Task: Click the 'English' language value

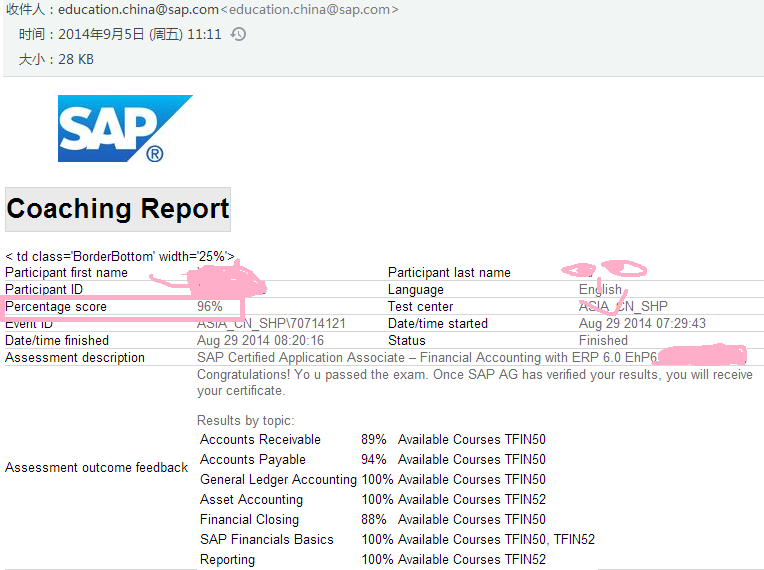Action: point(600,289)
